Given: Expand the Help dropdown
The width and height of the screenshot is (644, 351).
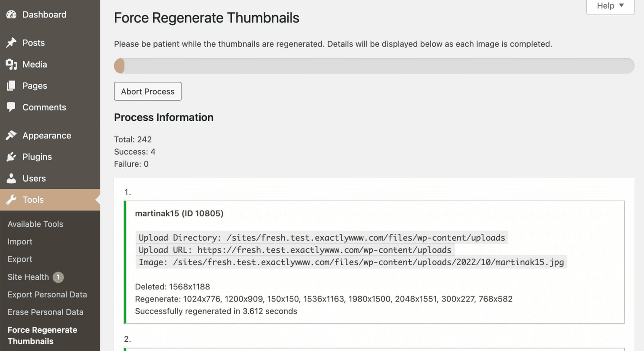Looking at the screenshot, I should (609, 6).
